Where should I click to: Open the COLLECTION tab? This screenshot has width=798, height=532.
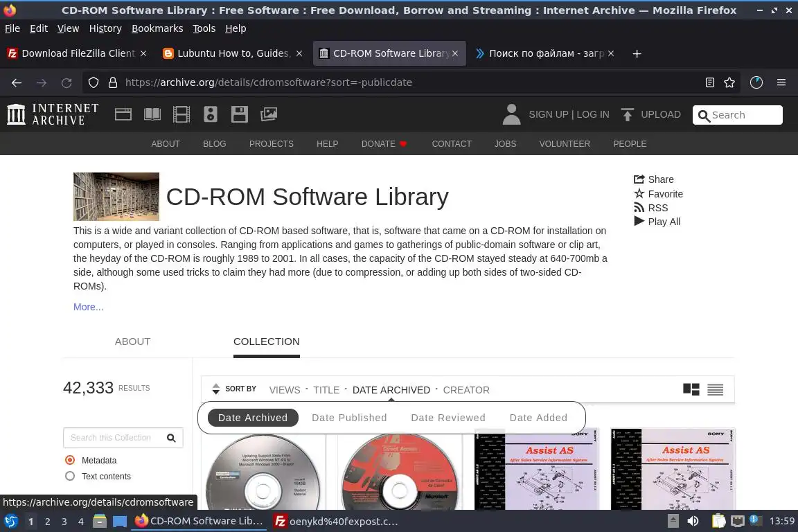267,342
